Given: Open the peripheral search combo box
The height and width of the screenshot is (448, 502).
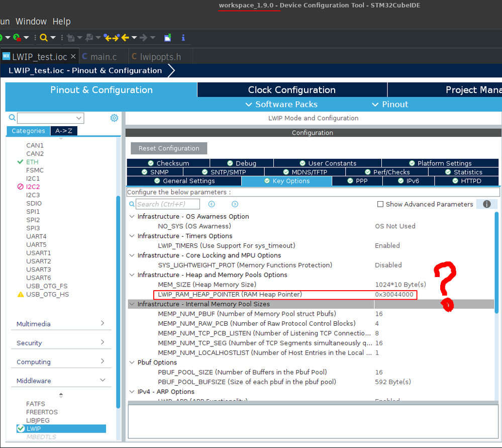Looking at the screenshot, I should pos(51,118).
